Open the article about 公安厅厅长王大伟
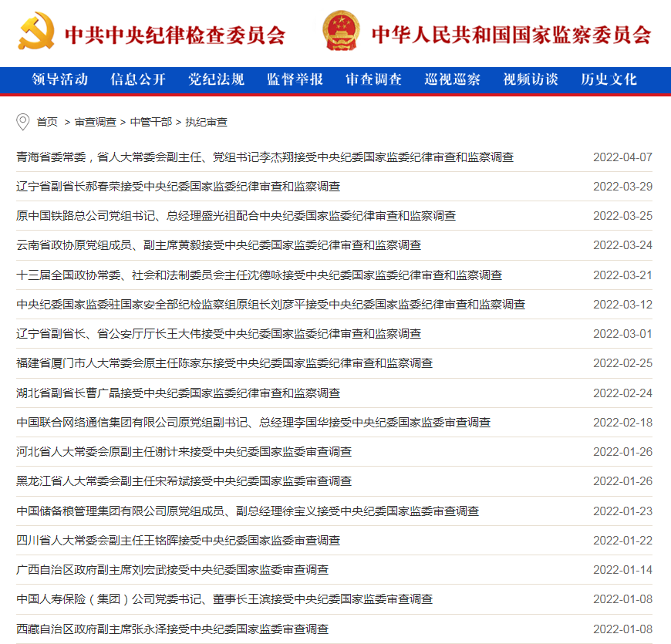The image size is (671, 644). (x=219, y=334)
